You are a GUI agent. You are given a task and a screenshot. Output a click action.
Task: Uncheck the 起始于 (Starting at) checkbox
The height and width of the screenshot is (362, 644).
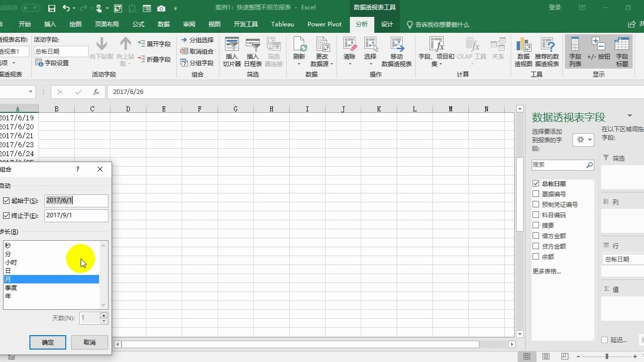6,201
